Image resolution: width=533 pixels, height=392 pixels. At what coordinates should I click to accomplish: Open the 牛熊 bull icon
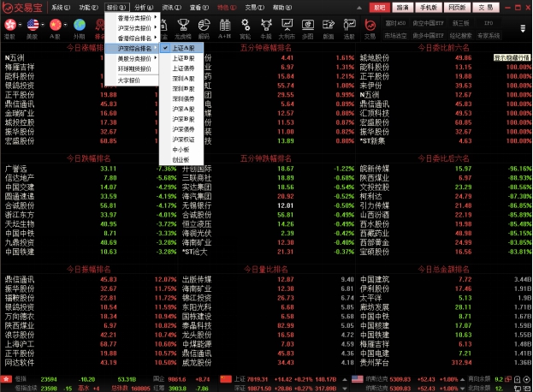[x=244, y=28]
